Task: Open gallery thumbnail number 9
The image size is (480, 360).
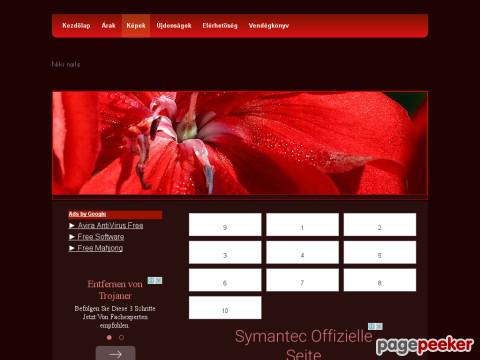Action: pyautogui.click(x=225, y=225)
